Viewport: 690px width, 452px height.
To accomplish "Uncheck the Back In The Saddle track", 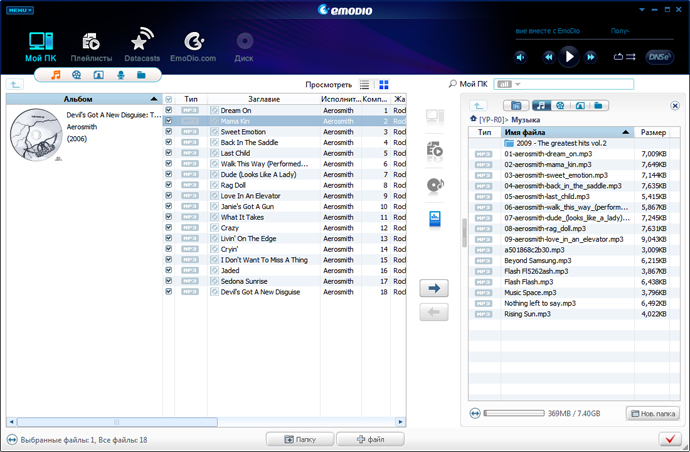I will pos(169,142).
